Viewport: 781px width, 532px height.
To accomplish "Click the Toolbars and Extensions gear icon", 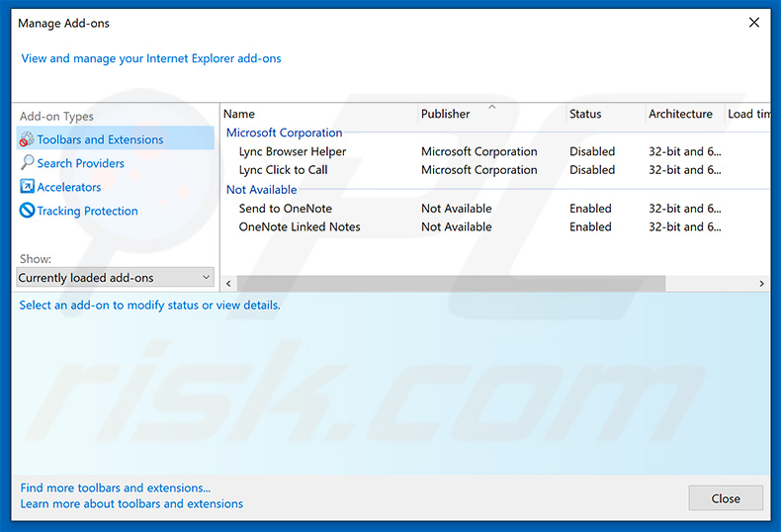I will click(27, 139).
